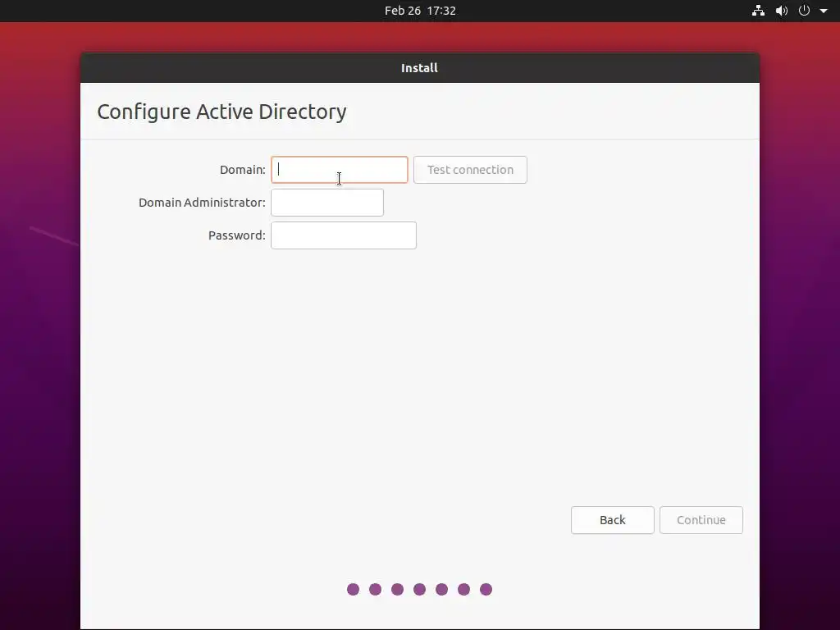Expand the system menu dropdown arrow
The width and height of the screenshot is (840, 630).
(824, 11)
